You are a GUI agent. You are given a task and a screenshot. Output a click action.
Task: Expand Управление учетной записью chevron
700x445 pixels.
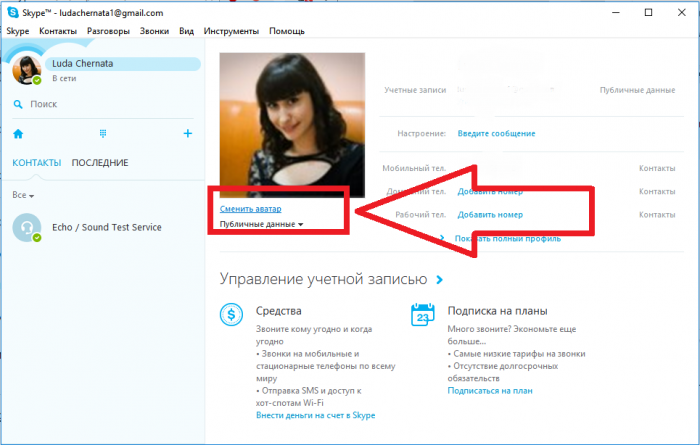[x=439, y=280]
